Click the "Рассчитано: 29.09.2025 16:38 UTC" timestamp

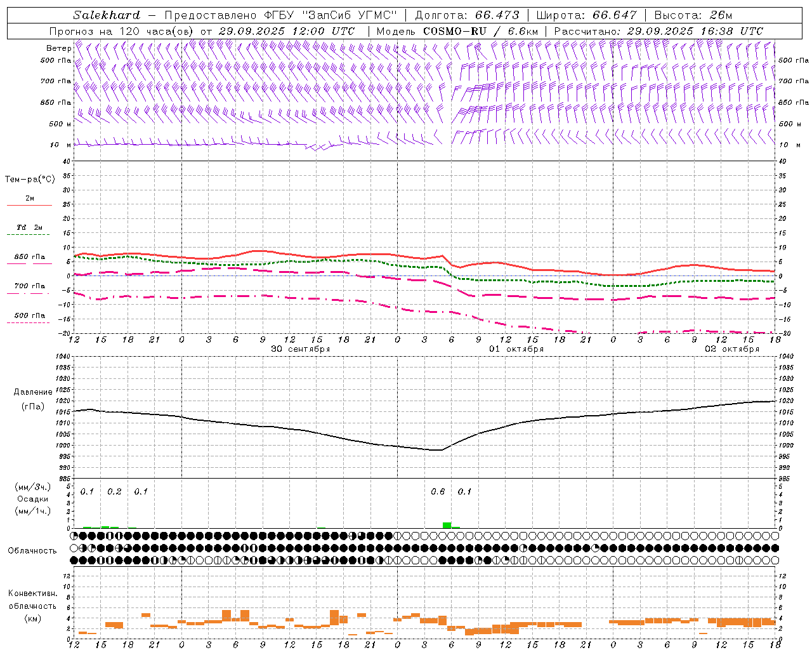tap(658, 31)
